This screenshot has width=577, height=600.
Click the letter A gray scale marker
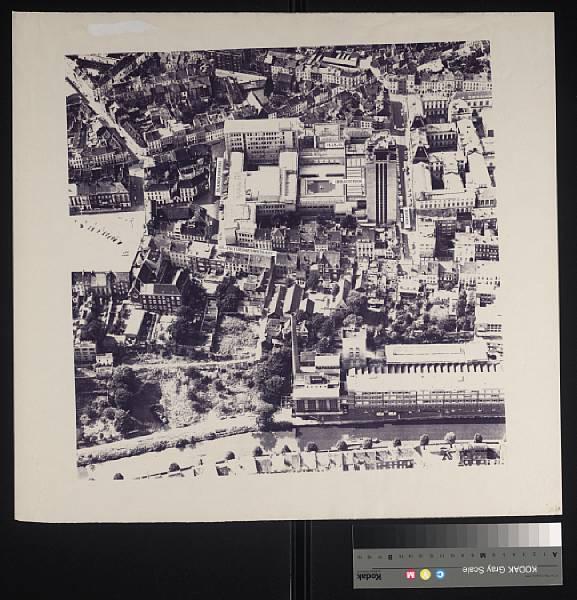click(x=555, y=554)
